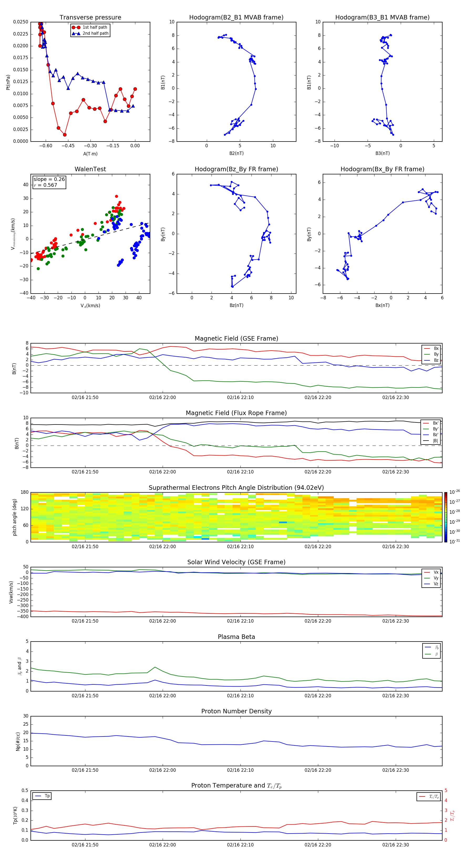Click the "Vremaining(km/s)" y-axis label

coord(13,234)
